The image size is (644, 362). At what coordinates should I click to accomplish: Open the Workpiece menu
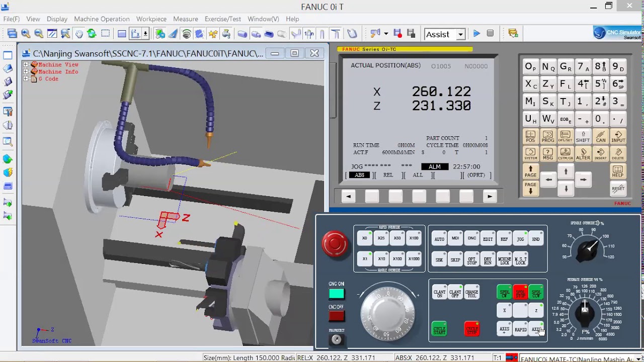151,19
